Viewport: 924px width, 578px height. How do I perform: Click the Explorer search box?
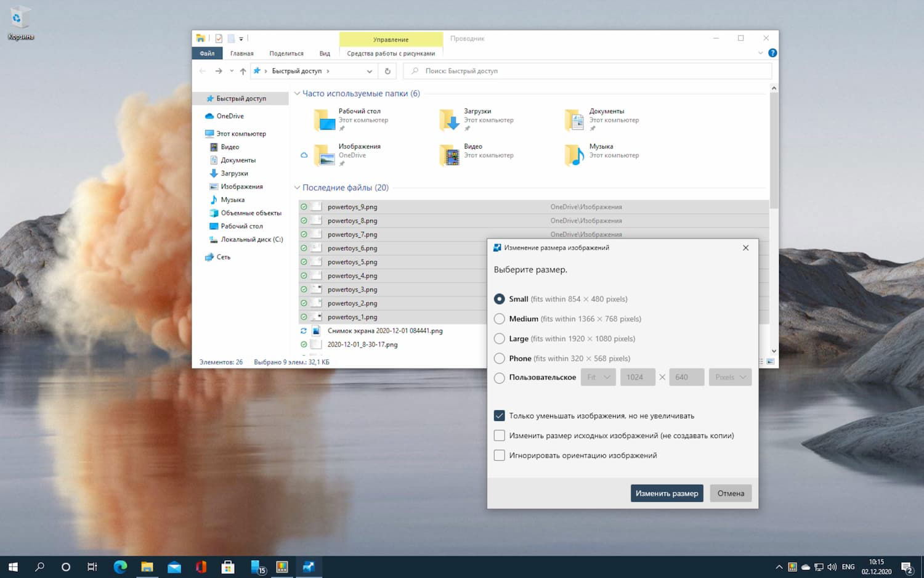pyautogui.click(x=588, y=71)
